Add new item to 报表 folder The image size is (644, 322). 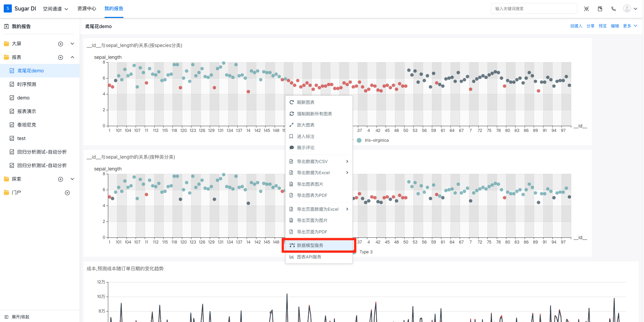pos(61,57)
